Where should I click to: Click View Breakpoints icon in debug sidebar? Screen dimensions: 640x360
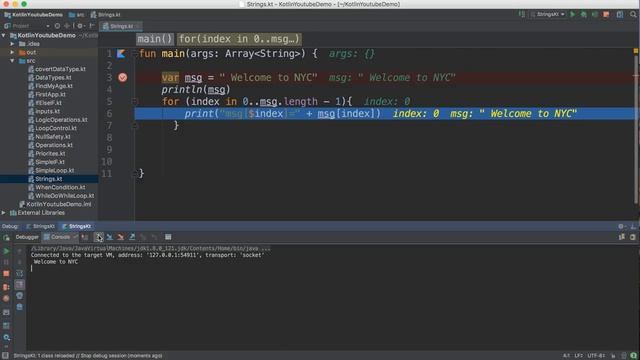(x=6, y=287)
